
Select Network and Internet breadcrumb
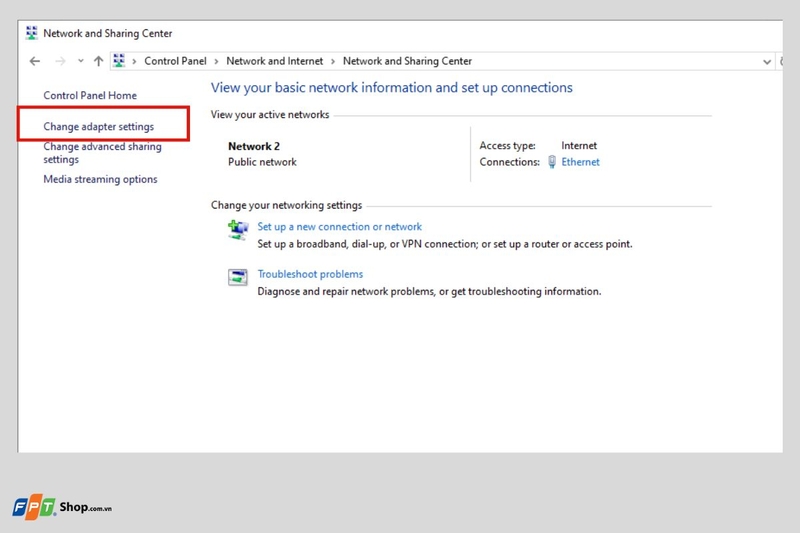pyautogui.click(x=274, y=61)
